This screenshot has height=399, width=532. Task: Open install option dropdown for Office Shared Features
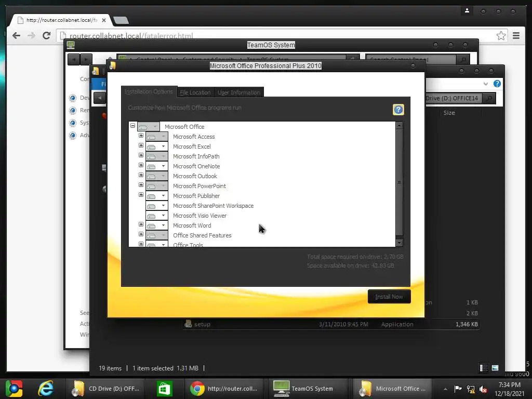click(x=157, y=235)
